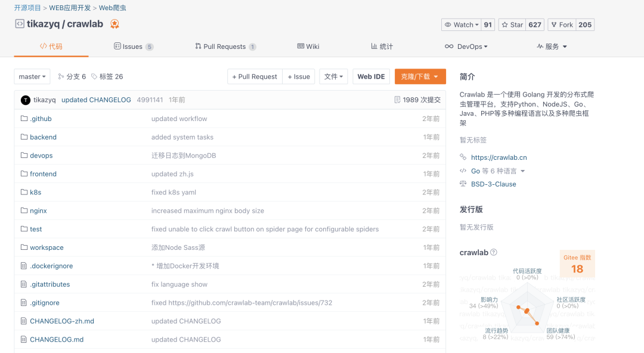Click the BSD-3-Clause license scale icon

463,184
